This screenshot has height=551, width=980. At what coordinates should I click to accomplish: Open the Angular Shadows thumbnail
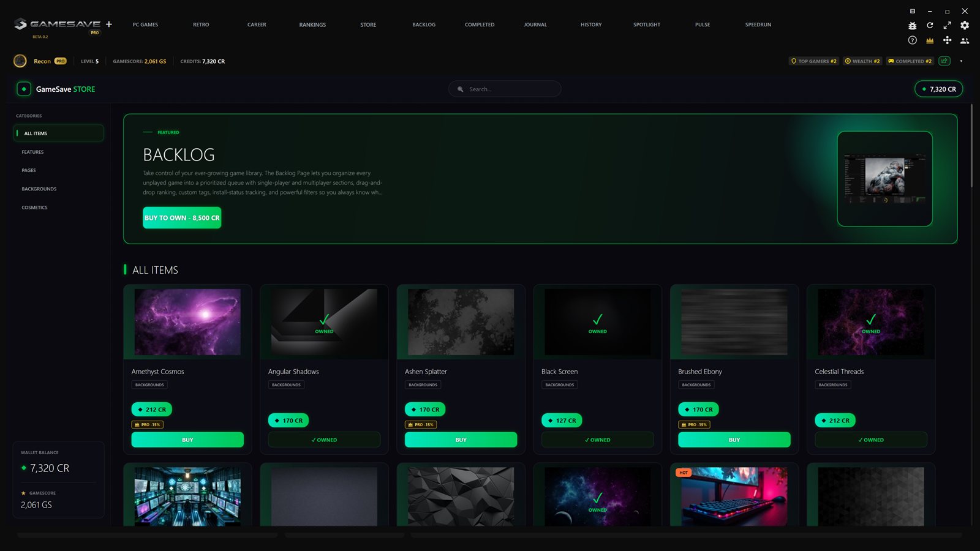point(324,322)
